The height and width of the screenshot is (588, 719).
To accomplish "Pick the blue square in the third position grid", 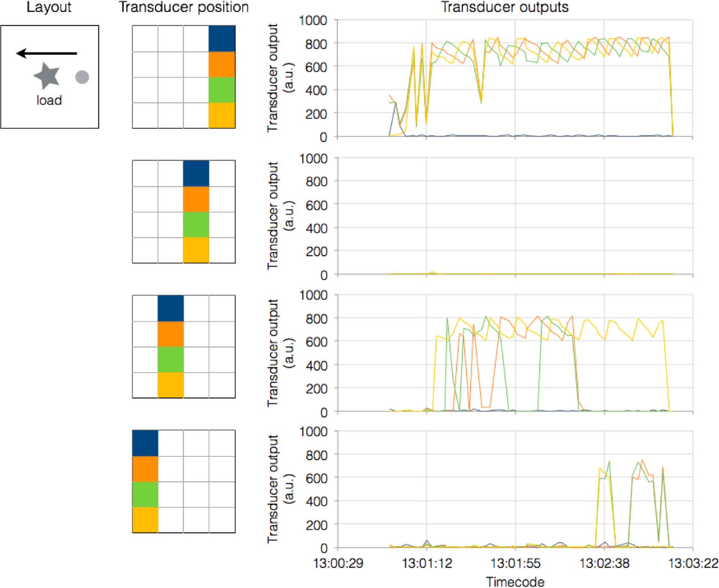I will tap(171, 309).
